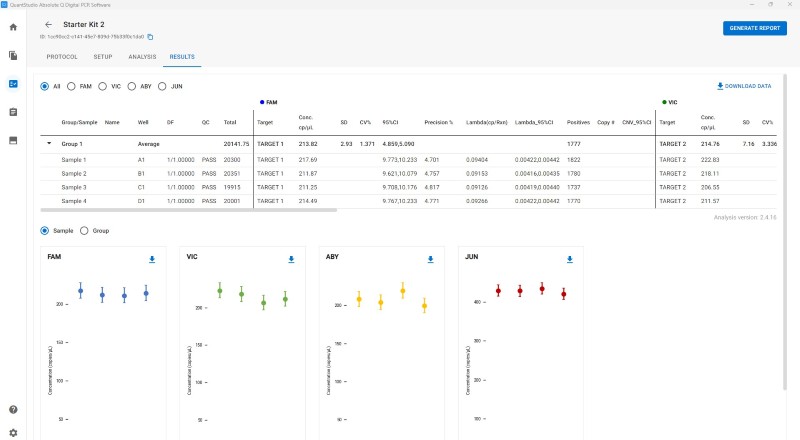Screen dimensions: 800x440
Task: Click the table horizontal scrollbar
Action: click(189, 210)
